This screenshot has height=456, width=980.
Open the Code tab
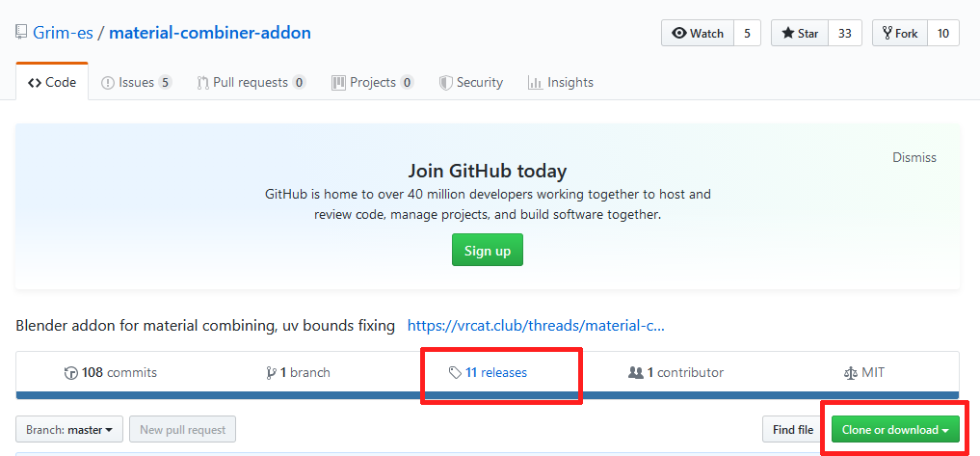click(52, 83)
